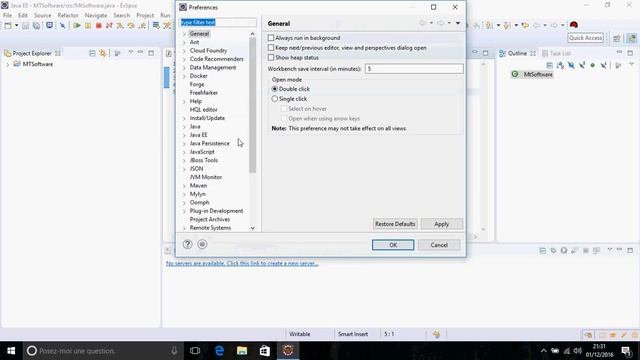Open the File menu

[x=7, y=16]
